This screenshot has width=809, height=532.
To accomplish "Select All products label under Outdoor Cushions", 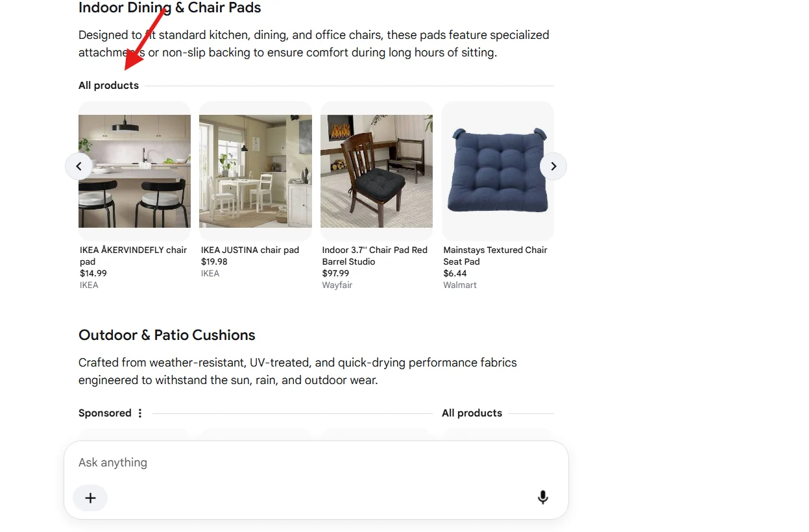I will point(472,413).
